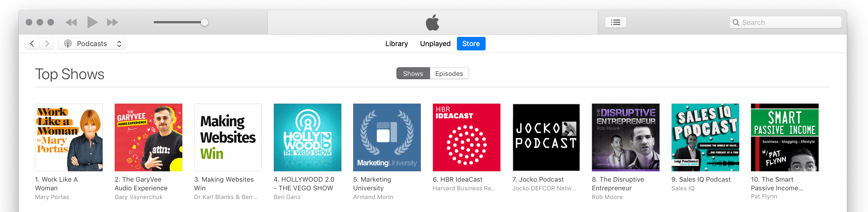Viewport: 868px width, 212px height.
Task: Click the podcast icon in media picker
Action: 68,43
